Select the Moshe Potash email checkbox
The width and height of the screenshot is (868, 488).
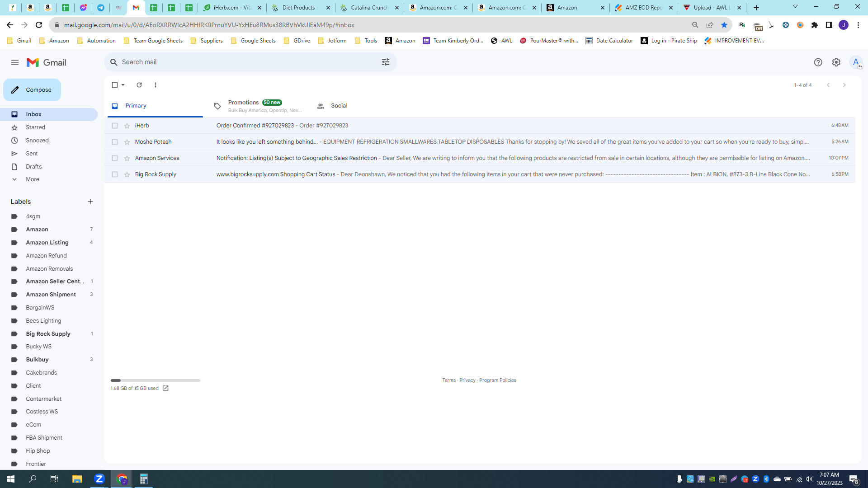tap(115, 142)
